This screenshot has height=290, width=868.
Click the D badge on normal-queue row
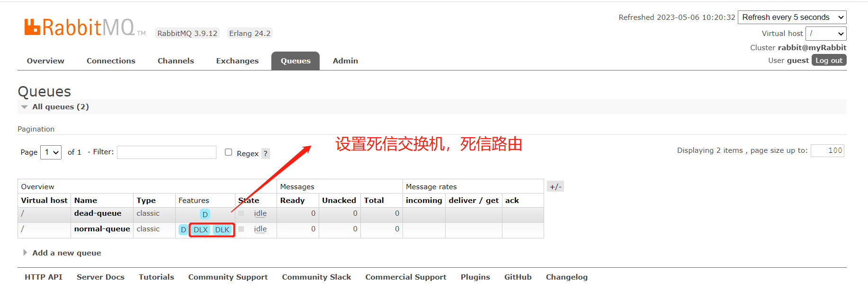(183, 230)
